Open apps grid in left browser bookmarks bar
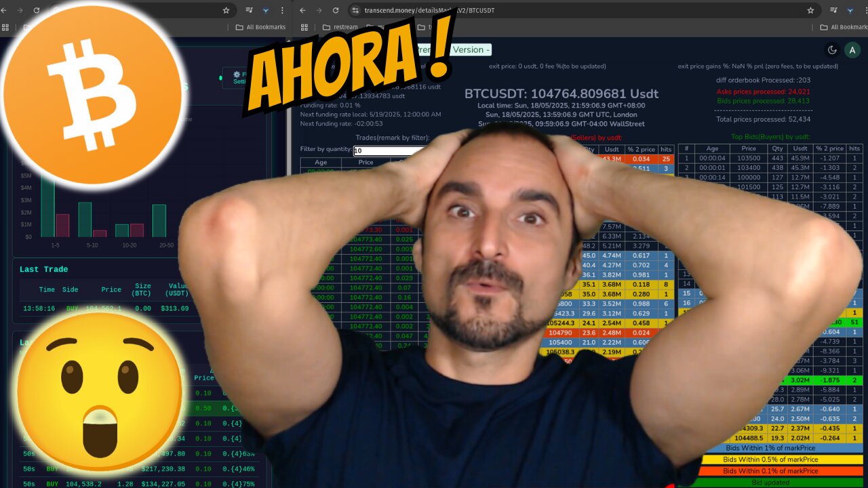 [x=5, y=27]
